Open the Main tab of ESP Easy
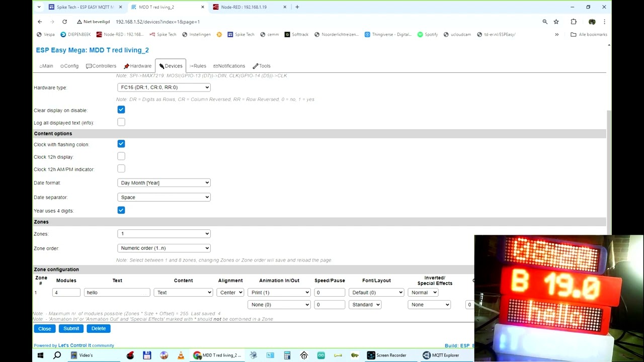644x362 pixels. click(x=46, y=66)
